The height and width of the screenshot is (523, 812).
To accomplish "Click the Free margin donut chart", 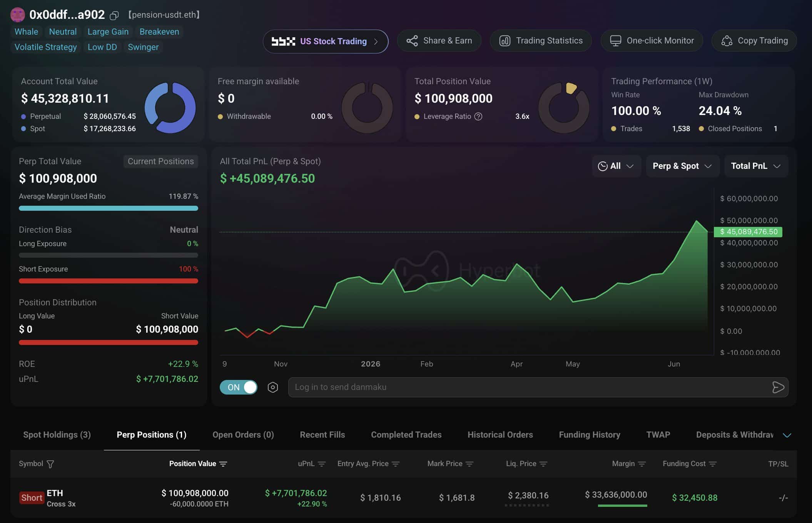I will click(367, 108).
